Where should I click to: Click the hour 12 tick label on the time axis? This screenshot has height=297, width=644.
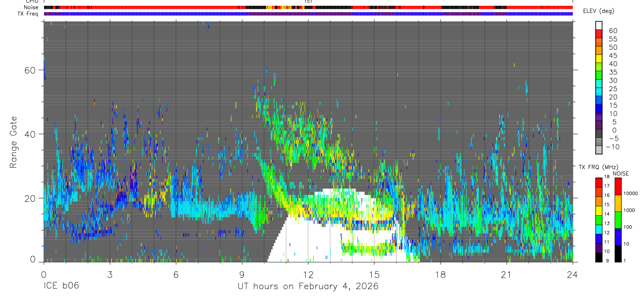pyautogui.click(x=308, y=274)
